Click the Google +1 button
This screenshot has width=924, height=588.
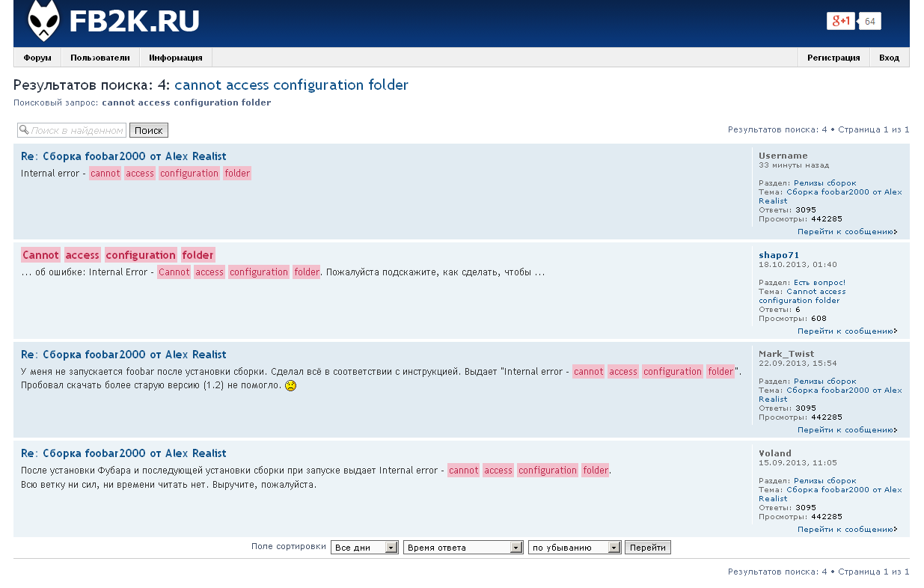coord(840,21)
